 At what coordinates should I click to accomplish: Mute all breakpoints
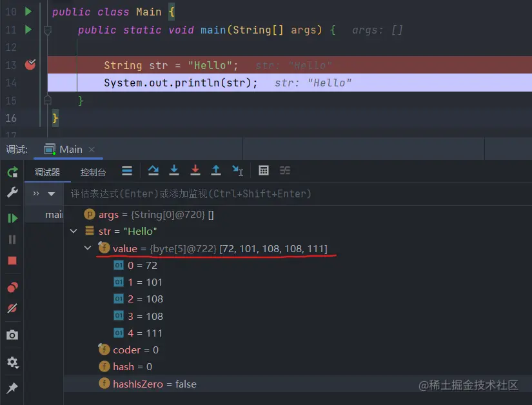click(12, 308)
